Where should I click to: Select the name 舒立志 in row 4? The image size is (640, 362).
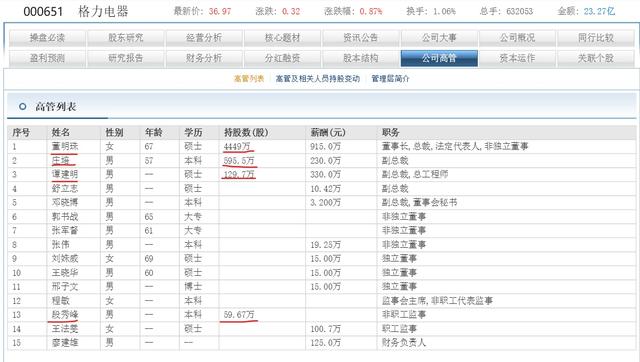pos(65,189)
